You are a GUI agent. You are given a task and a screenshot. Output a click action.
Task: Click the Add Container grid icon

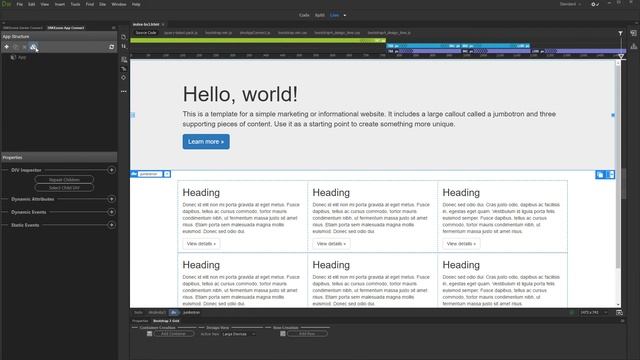tap(149, 334)
